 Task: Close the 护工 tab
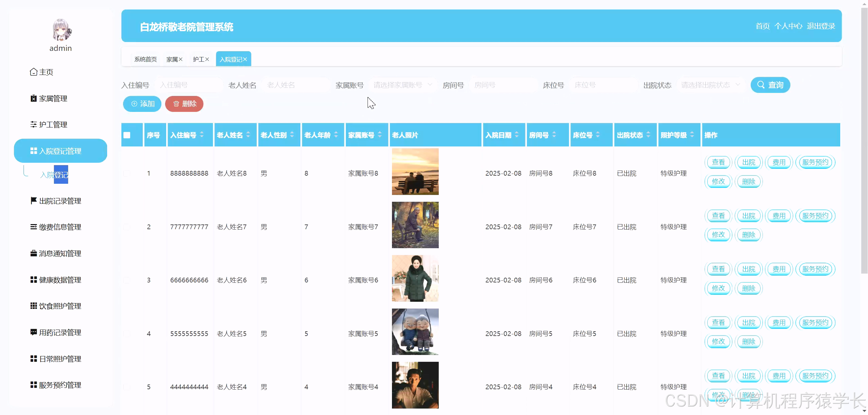[207, 59]
